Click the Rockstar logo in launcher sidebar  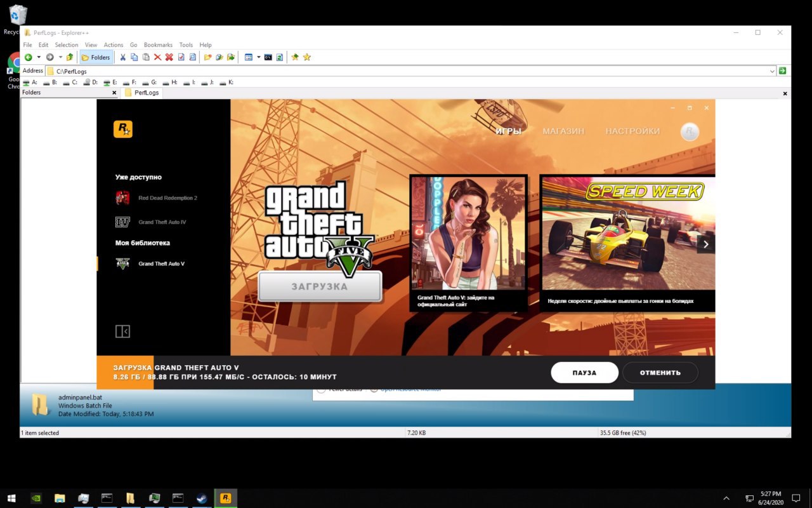point(123,129)
